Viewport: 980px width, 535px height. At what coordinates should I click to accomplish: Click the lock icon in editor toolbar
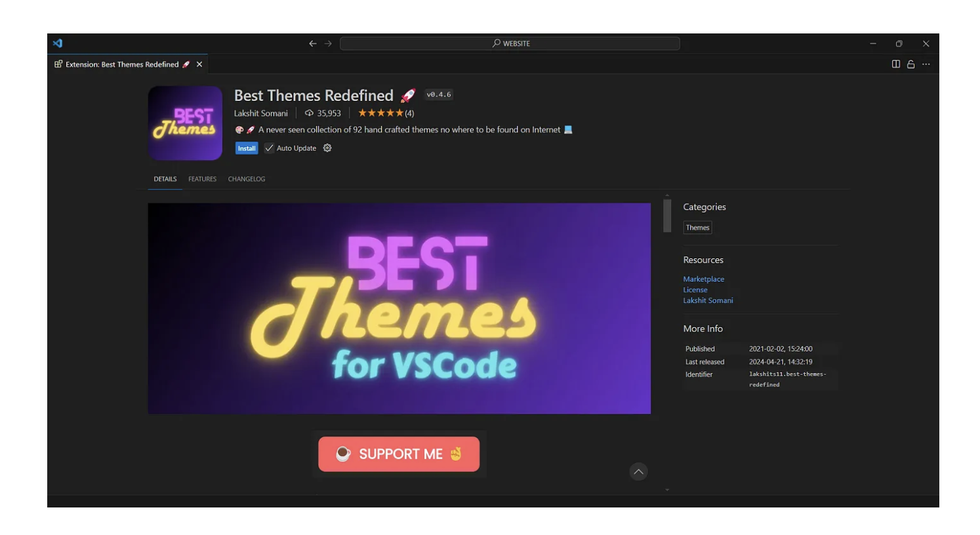[x=910, y=64]
